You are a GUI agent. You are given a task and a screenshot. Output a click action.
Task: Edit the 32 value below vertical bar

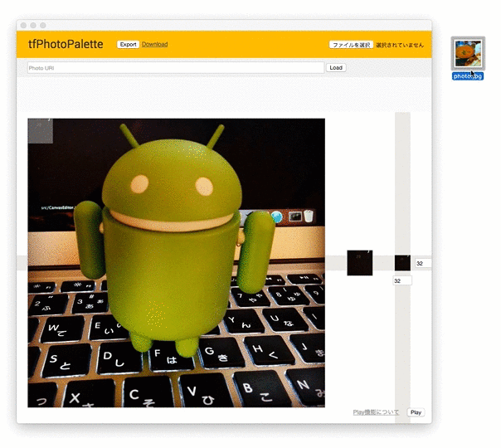pos(402,281)
